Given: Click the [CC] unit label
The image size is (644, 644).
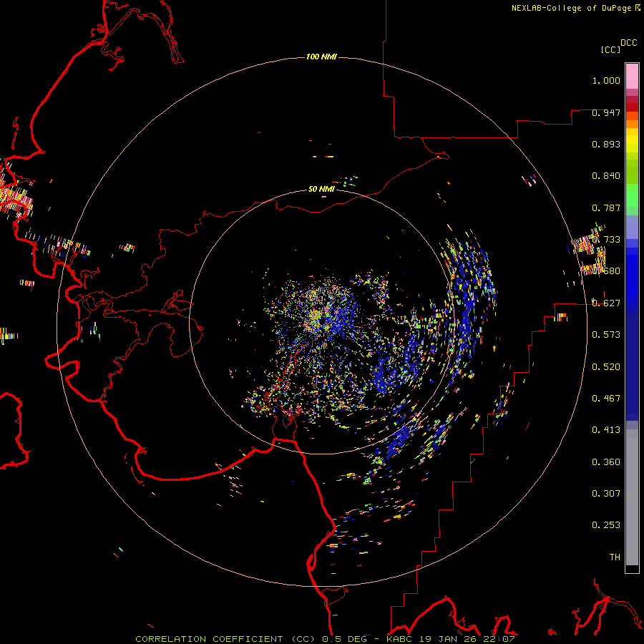Looking at the screenshot, I should [610, 49].
